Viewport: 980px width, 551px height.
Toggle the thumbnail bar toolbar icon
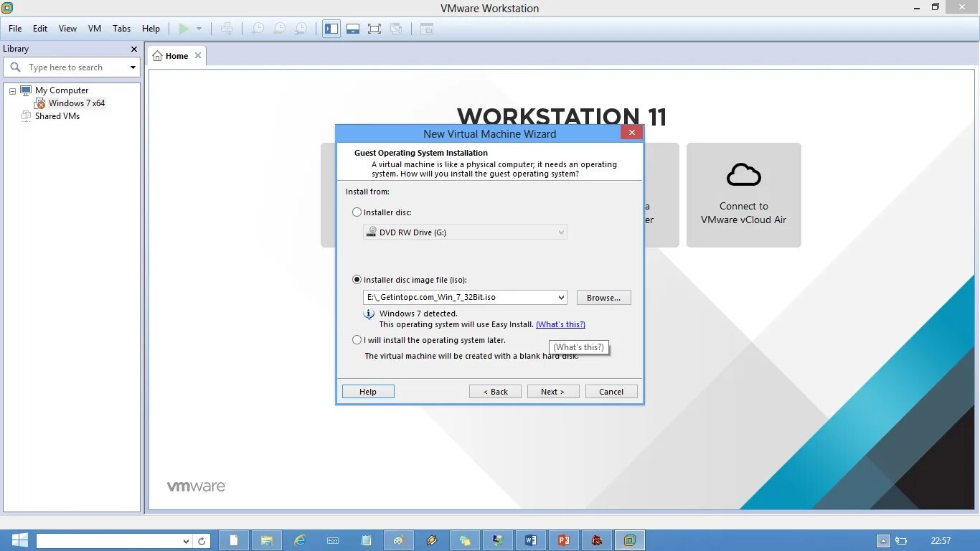[352, 29]
